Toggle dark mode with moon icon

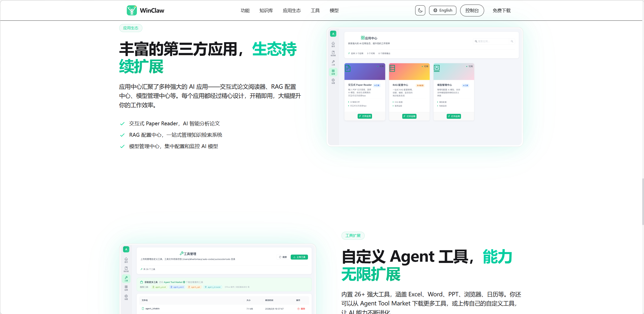coord(420,10)
